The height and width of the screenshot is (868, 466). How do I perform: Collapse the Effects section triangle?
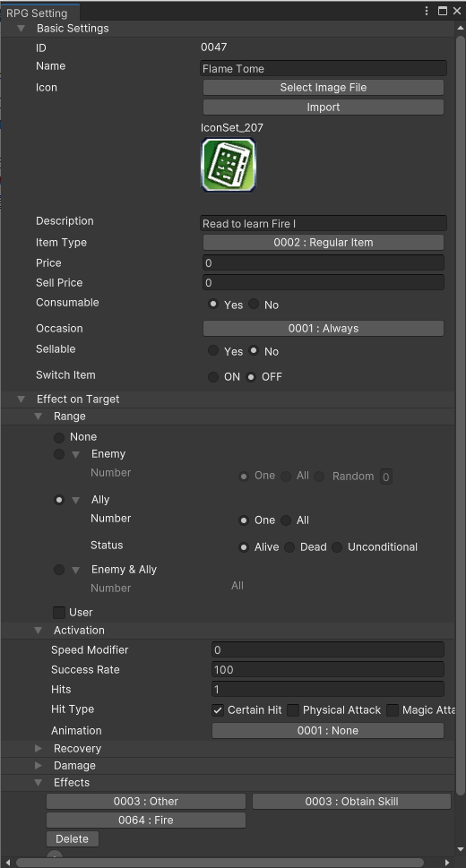[39, 783]
